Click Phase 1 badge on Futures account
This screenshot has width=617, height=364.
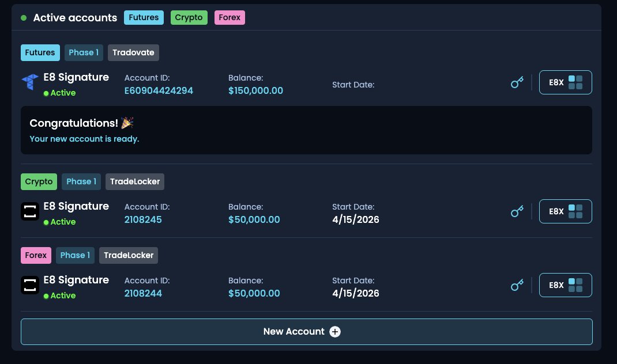[x=84, y=52]
